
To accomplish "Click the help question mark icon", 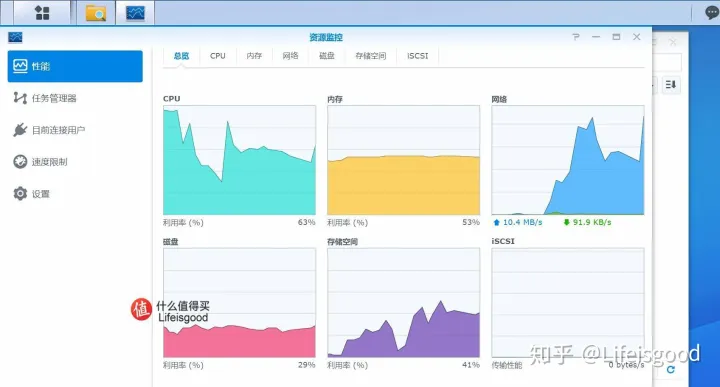I will [x=575, y=37].
